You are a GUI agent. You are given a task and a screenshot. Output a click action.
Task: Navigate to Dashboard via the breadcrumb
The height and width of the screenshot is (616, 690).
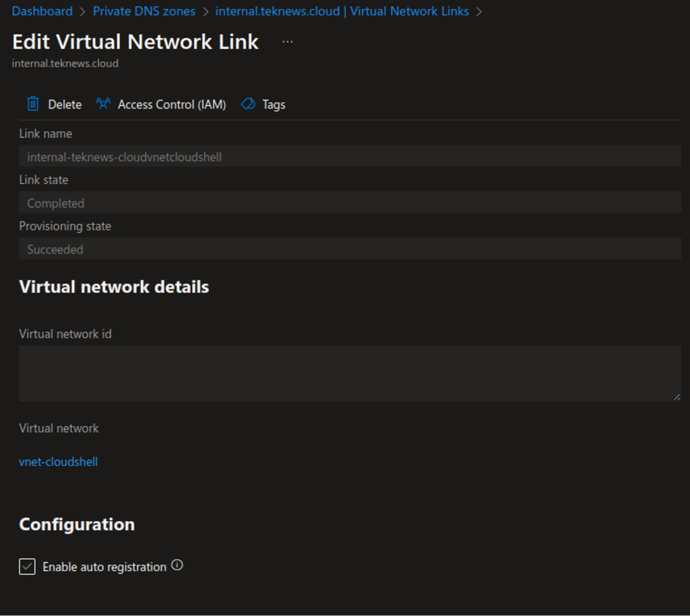coord(42,11)
